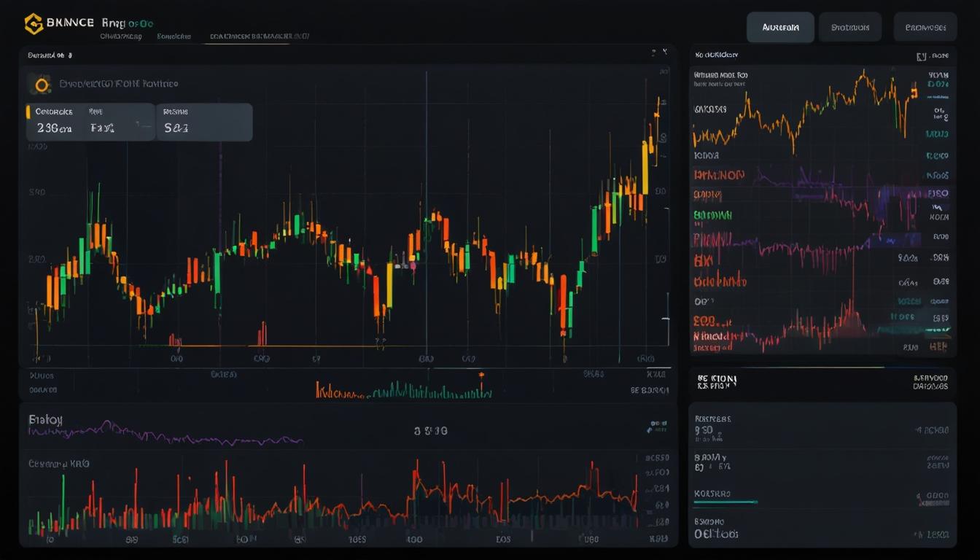Image resolution: width=980 pixels, height=560 pixels.
Task: Click the yellow Binance logo icon
Action: click(34, 23)
